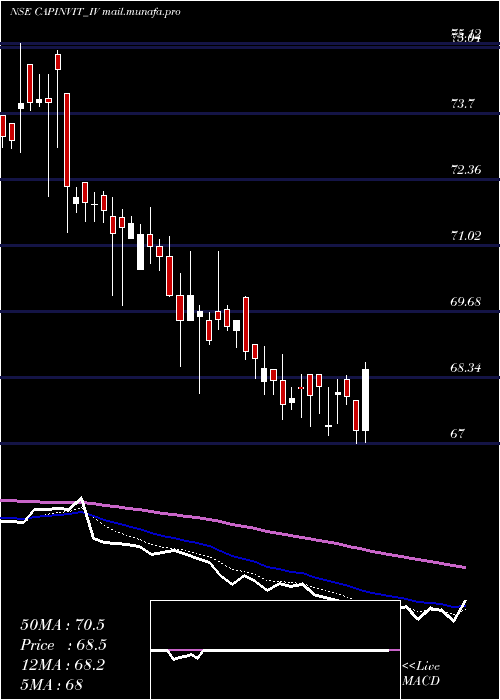This screenshot has width=500, height=700.
Task: Click the <<Live MACD label
Action: [421, 674]
